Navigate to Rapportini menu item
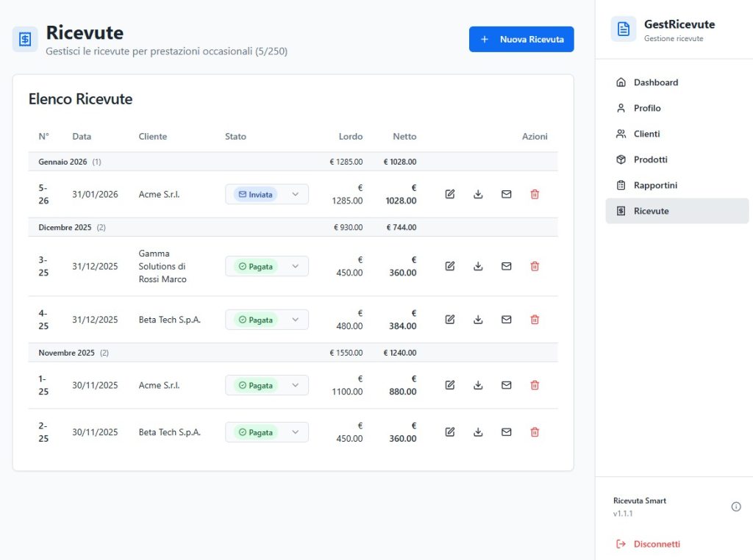 pos(655,185)
